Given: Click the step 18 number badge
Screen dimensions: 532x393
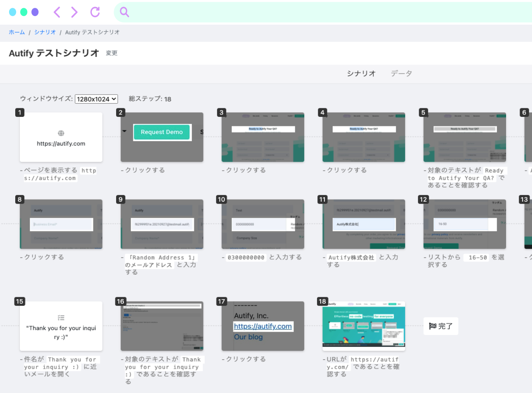Looking at the screenshot, I should pyautogui.click(x=322, y=301).
